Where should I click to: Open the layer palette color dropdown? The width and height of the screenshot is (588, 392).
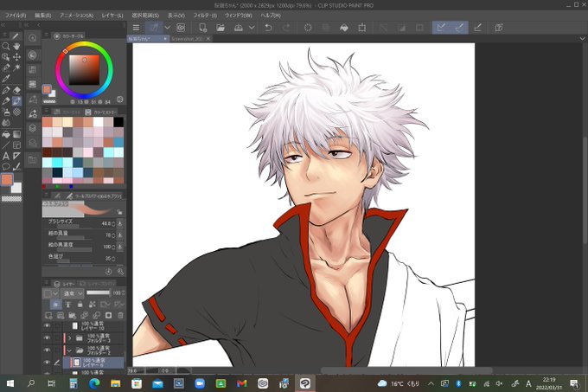click(x=51, y=293)
